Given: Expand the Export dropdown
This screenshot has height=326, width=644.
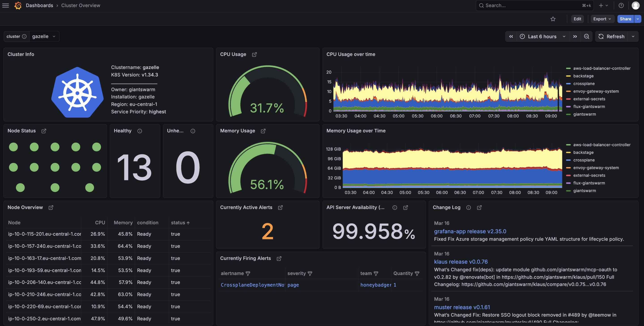Looking at the screenshot, I should [x=602, y=19].
